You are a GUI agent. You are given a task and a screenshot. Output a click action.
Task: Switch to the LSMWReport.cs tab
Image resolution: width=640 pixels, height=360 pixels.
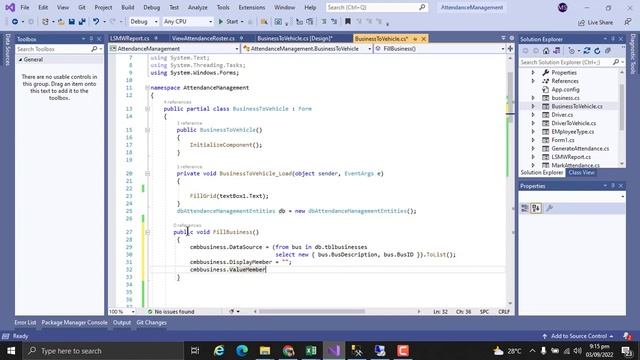129,38
